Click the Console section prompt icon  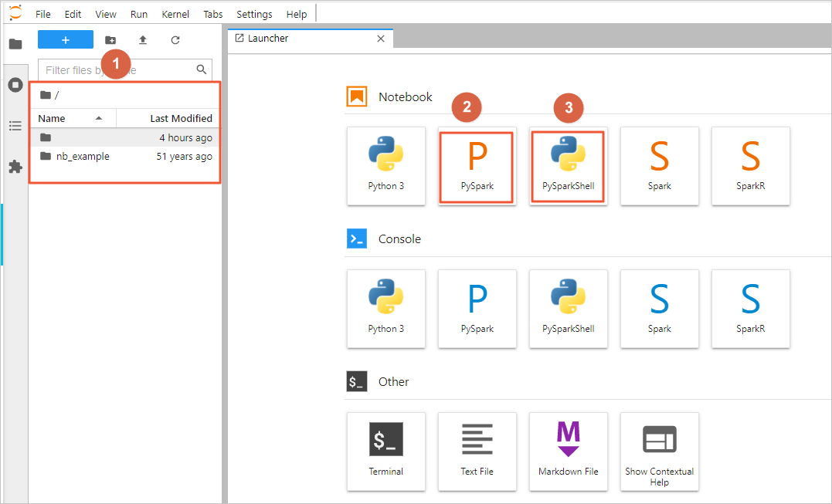[357, 238]
